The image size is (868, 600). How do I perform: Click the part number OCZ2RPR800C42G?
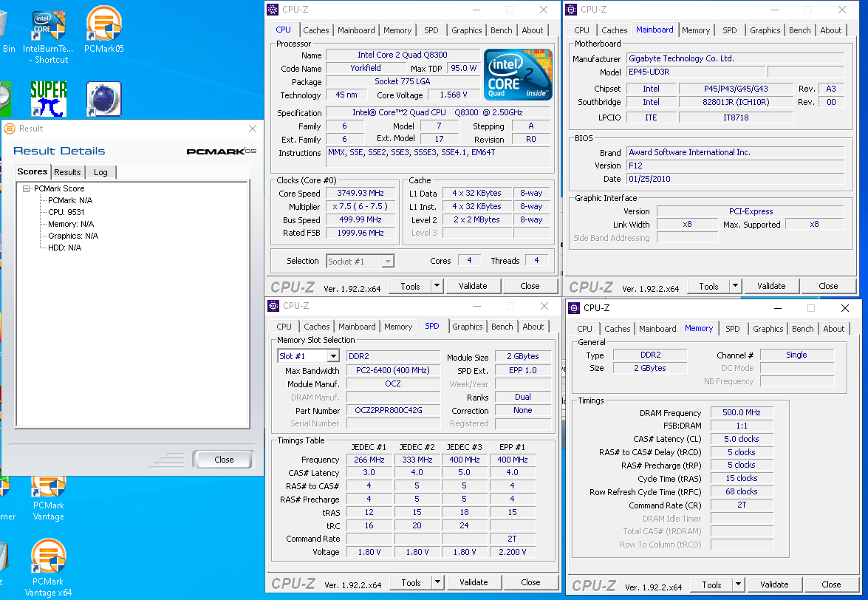click(x=393, y=411)
